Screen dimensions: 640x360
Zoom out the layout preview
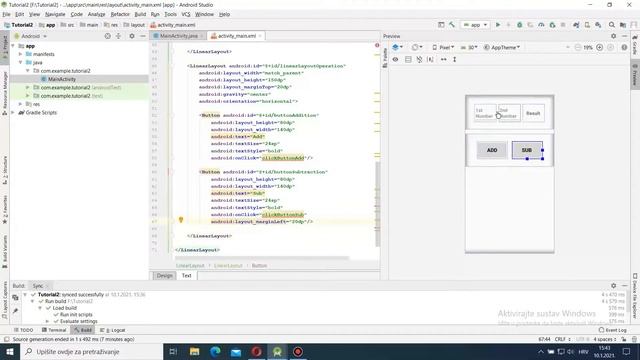[578, 47]
